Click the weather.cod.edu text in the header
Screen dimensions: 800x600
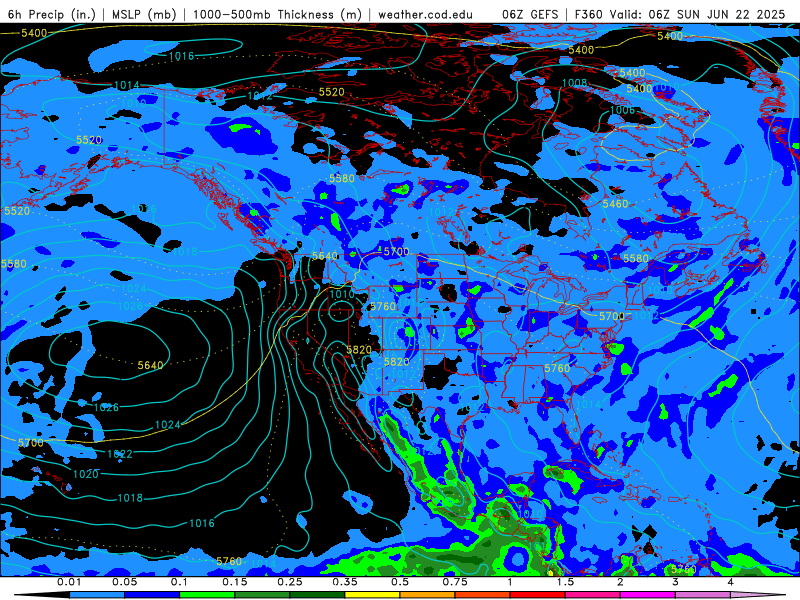tap(425, 14)
